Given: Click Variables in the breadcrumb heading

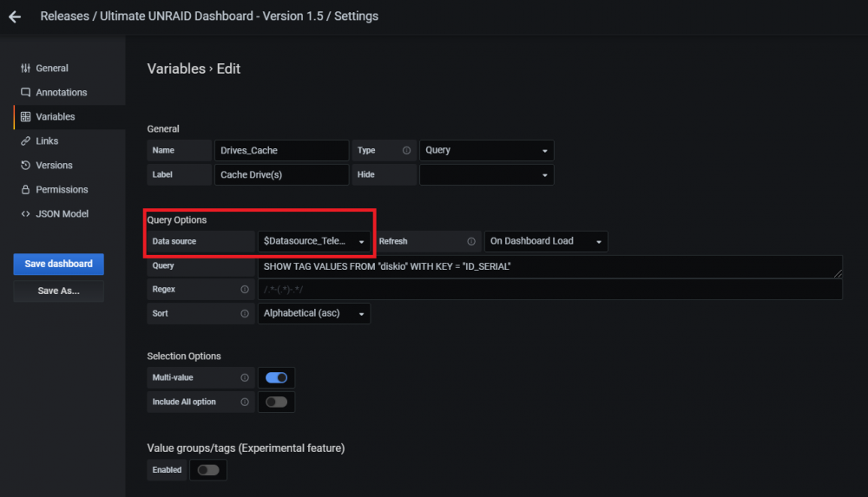Looking at the screenshot, I should [176, 69].
